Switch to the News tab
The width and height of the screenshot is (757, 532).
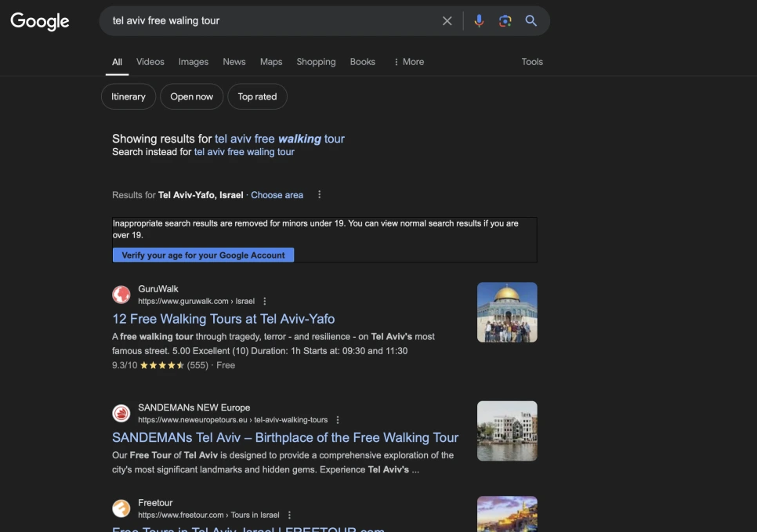(234, 62)
